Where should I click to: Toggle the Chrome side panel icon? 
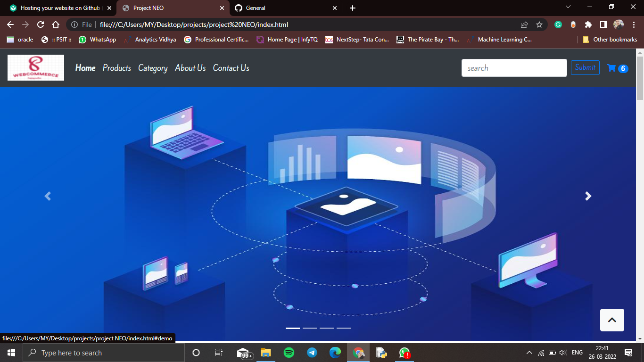[603, 25]
